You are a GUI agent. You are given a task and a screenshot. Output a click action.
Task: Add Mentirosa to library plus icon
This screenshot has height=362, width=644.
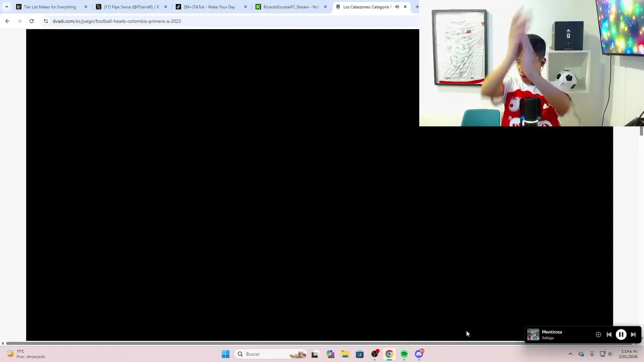pyautogui.click(x=598, y=334)
